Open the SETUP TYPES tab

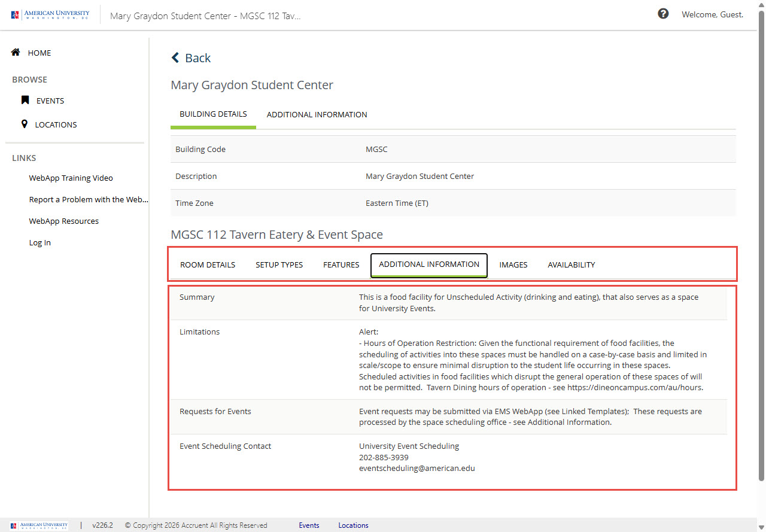pos(279,265)
